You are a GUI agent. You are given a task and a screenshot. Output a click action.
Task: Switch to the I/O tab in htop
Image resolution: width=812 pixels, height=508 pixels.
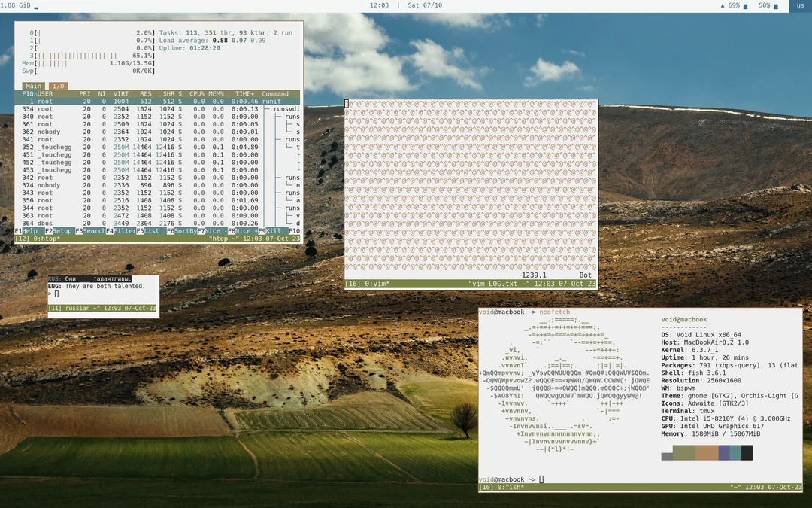click(58, 86)
